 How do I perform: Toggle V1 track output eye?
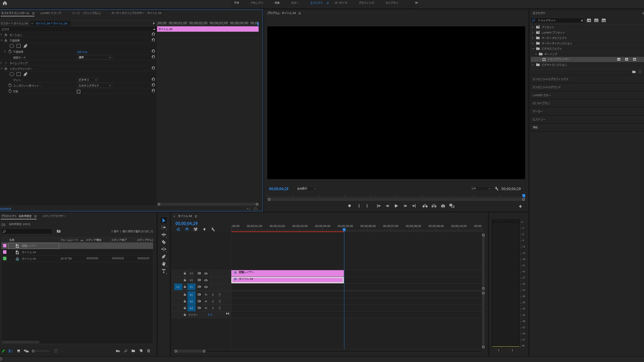point(206,287)
